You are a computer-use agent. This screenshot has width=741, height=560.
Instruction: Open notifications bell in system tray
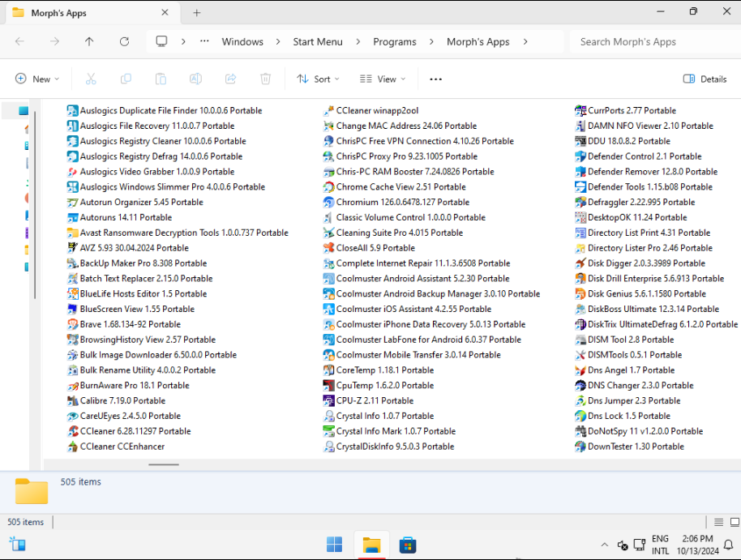tap(729, 545)
